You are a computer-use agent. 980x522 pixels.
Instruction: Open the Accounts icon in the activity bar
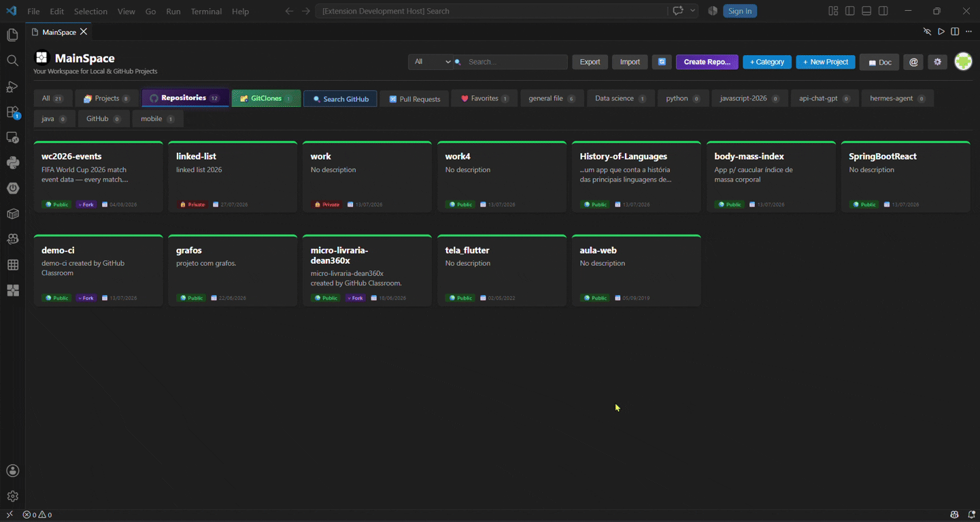click(x=12, y=471)
